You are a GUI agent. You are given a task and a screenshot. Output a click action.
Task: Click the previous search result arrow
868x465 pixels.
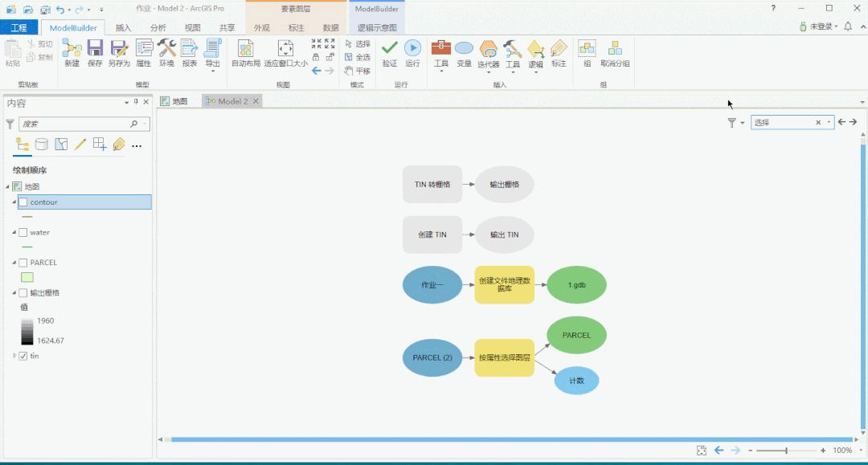841,122
